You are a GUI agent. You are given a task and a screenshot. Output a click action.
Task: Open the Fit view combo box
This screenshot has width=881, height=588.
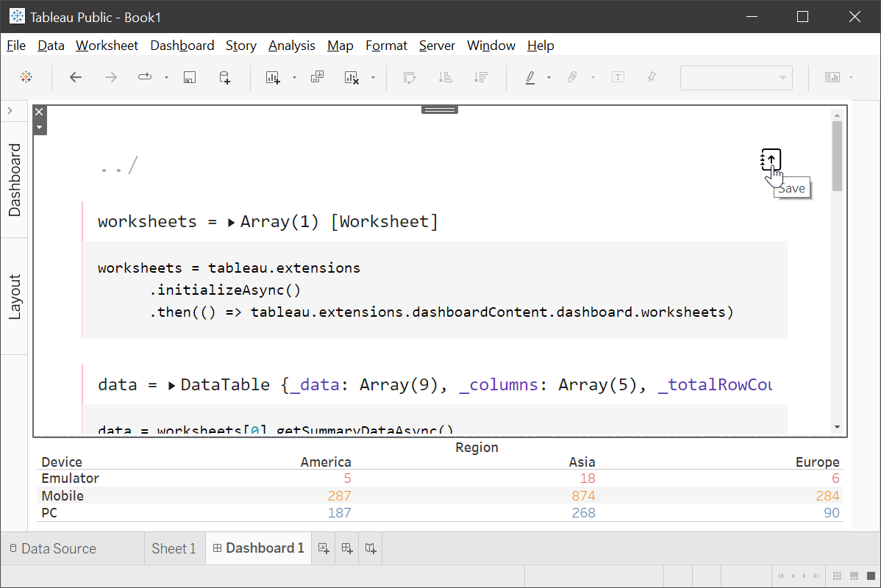point(736,78)
